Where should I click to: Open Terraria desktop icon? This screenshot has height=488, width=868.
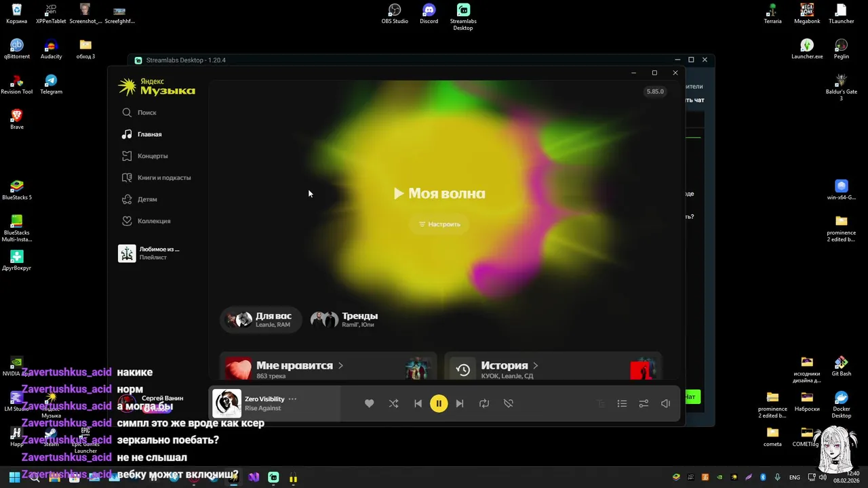[772, 14]
